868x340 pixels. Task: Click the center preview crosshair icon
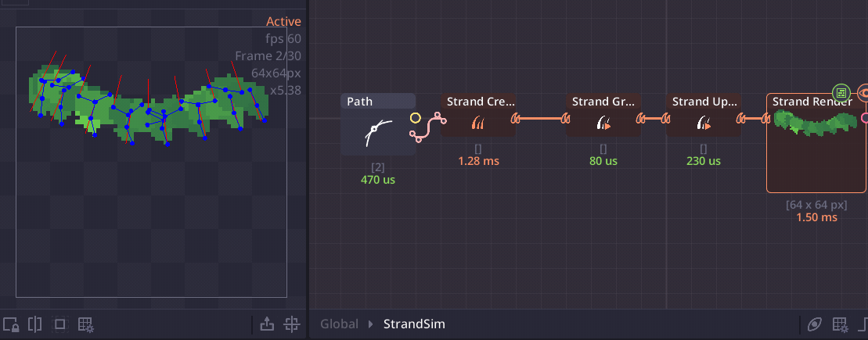pyautogui.click(x=292, y=324)
